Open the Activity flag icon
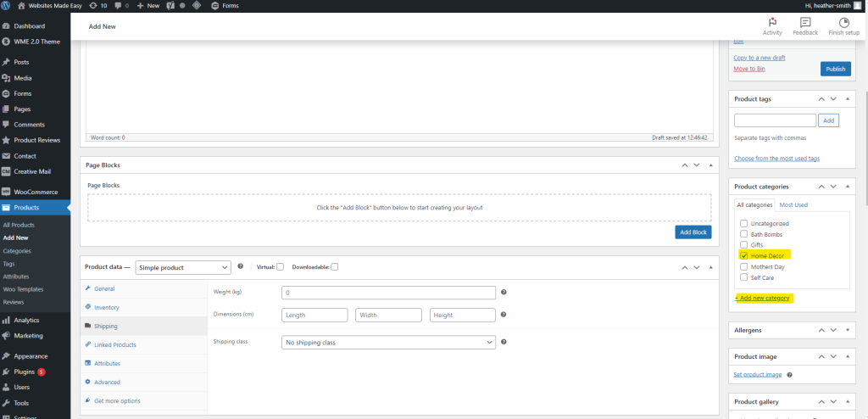 pos(772,23)
